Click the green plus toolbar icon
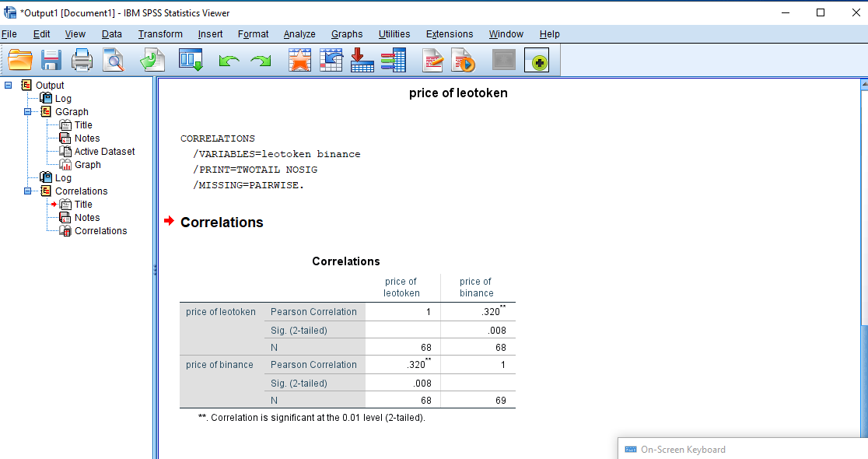 [x=537, y=60]
